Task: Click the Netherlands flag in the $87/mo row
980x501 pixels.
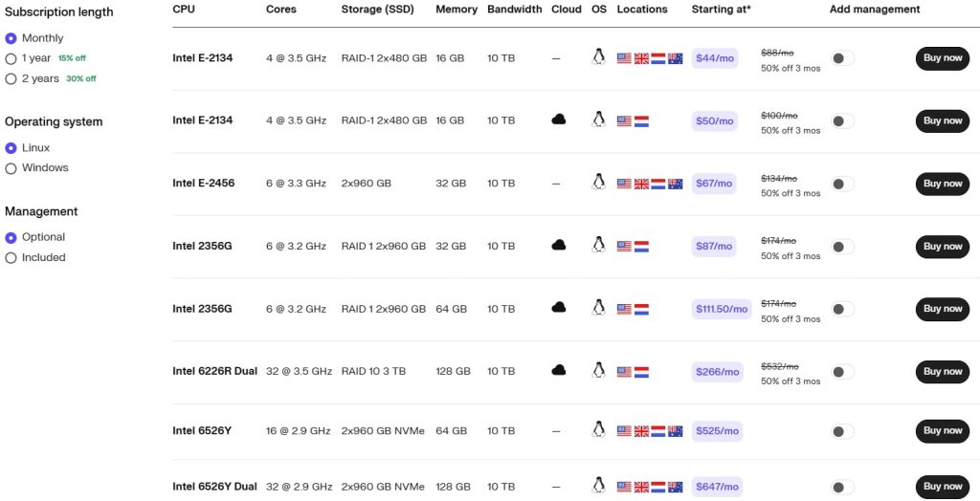Action: click(x=641, y=247)
